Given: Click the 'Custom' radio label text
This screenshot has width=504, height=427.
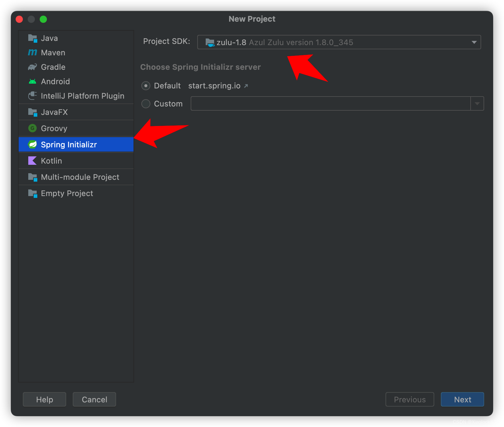Looking at the screenshot, I should coord(168,104).
